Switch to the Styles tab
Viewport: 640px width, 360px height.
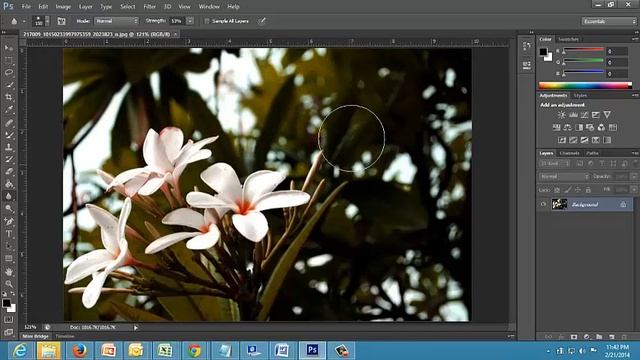pyautogui.click(x=580, y=95)
